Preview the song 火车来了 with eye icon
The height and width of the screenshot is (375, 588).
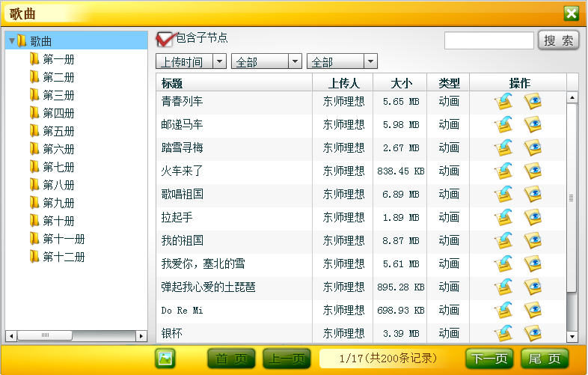click(x=532, y=171)
